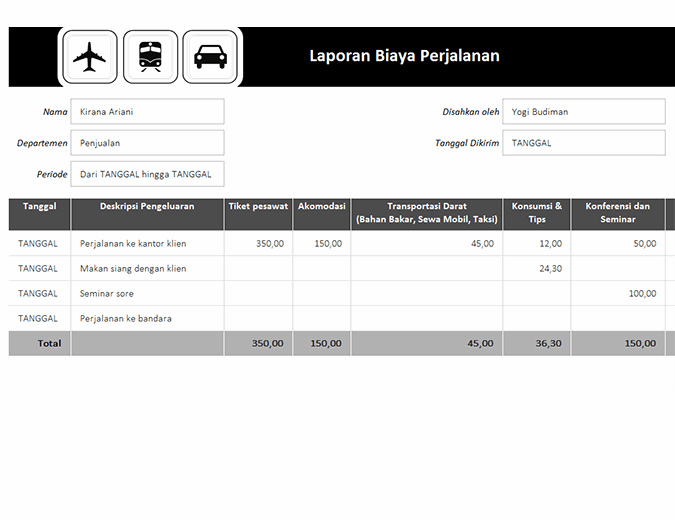
Task: Click the airplane icon in header
Action: [90, 57]
